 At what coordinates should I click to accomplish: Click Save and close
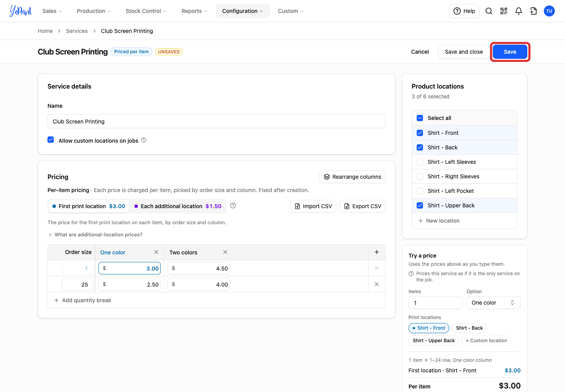coord(464,52)
